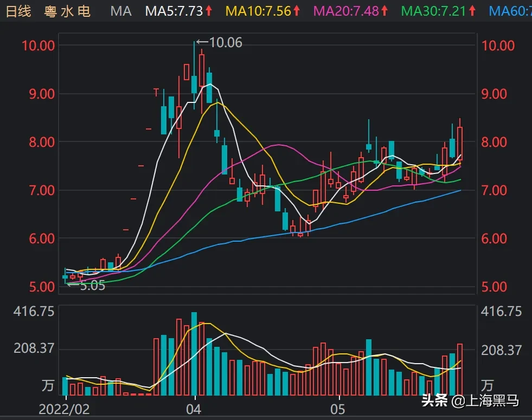532x420 pixels.
Task: Click the MA30:7.21 indicator value
Action: (x=433, y=11)
